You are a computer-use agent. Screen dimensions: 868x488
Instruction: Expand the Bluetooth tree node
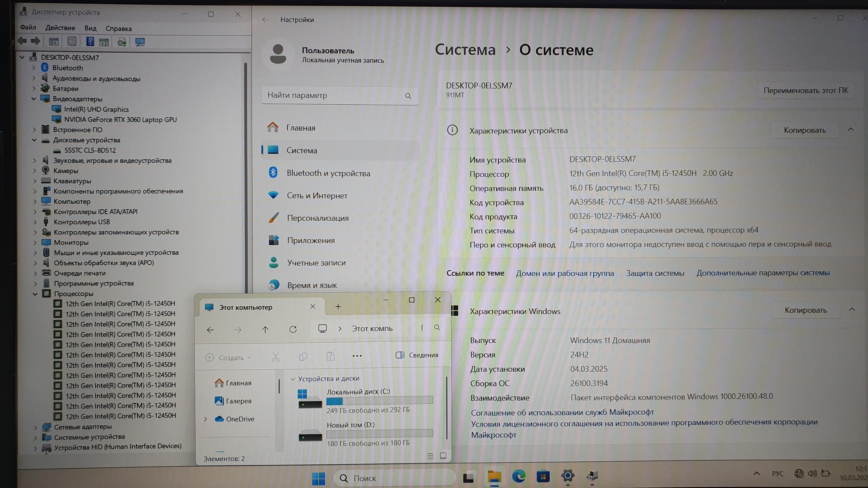34,68
